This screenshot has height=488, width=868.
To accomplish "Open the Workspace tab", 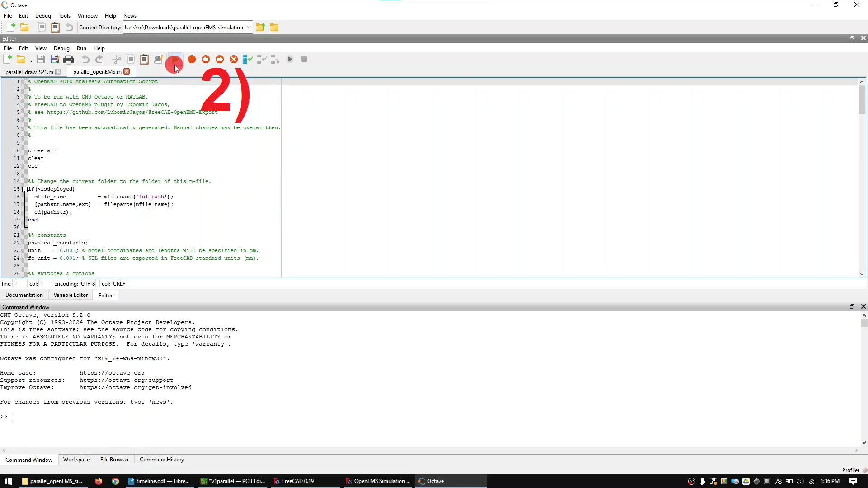I will tap(76, 460).
